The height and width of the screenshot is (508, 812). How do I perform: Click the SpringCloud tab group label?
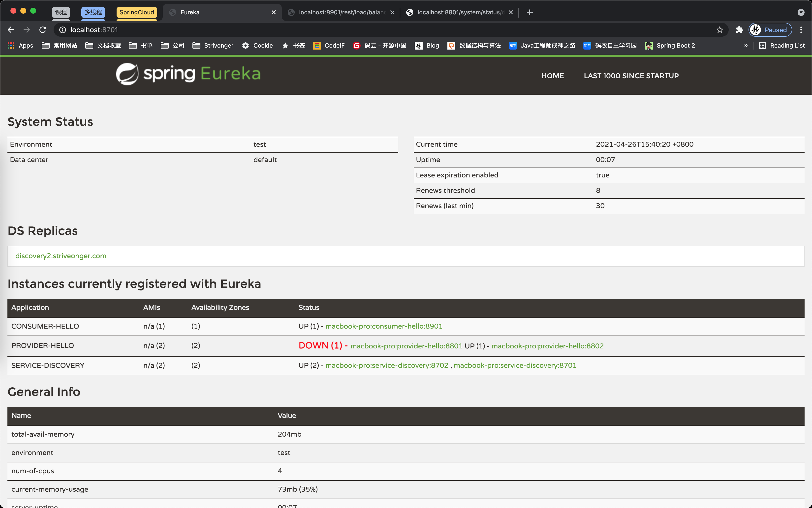[x=137, y=12]
